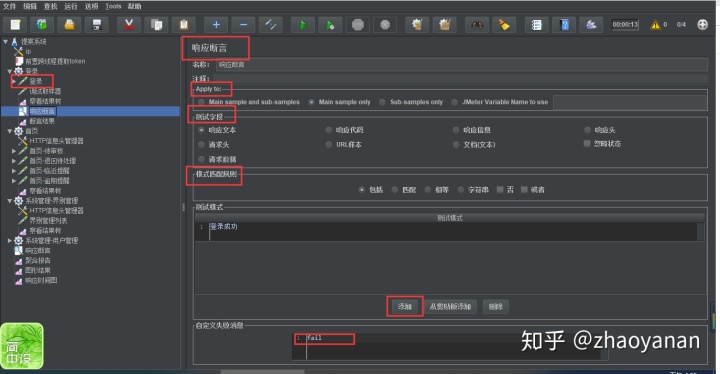Click the binoculars Search icon
720x374 pixels.
tap(477, 24)
